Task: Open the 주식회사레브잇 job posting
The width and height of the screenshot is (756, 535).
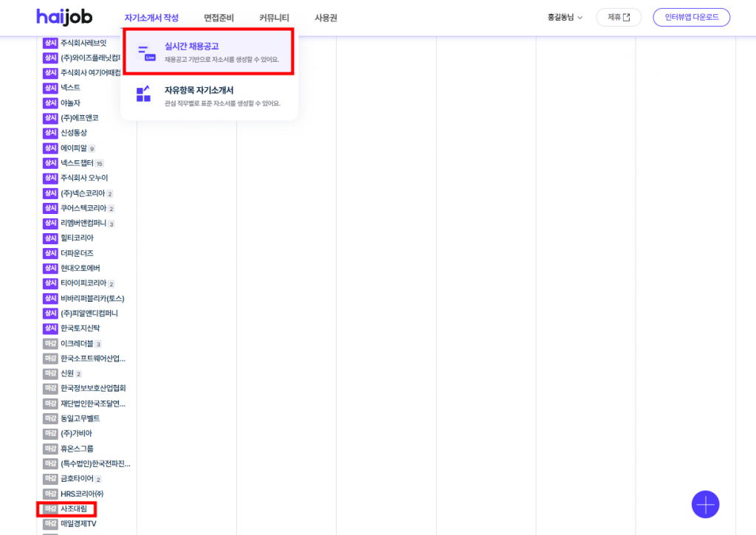Action: [83, 43]
